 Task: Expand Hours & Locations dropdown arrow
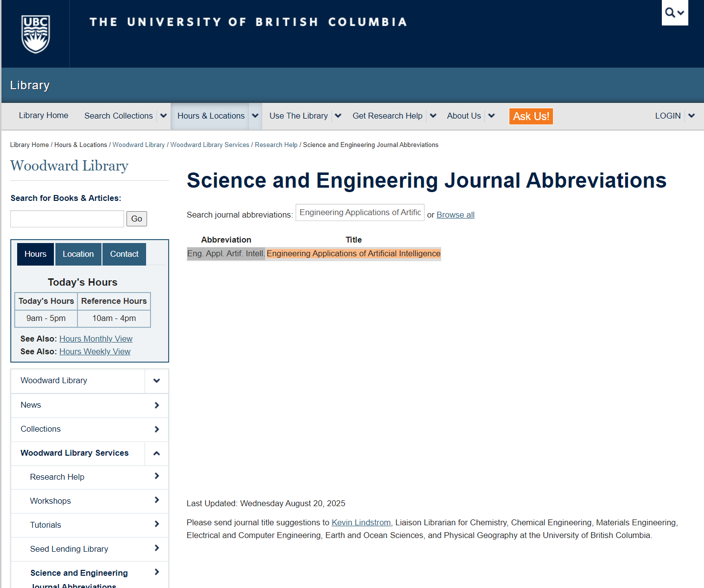tap(255, 116)
